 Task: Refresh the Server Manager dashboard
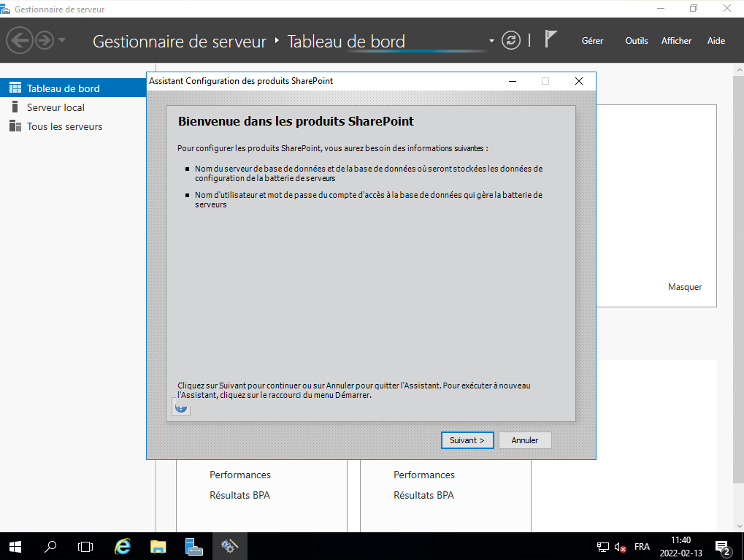pyautogui.click(x=511, y=40)
